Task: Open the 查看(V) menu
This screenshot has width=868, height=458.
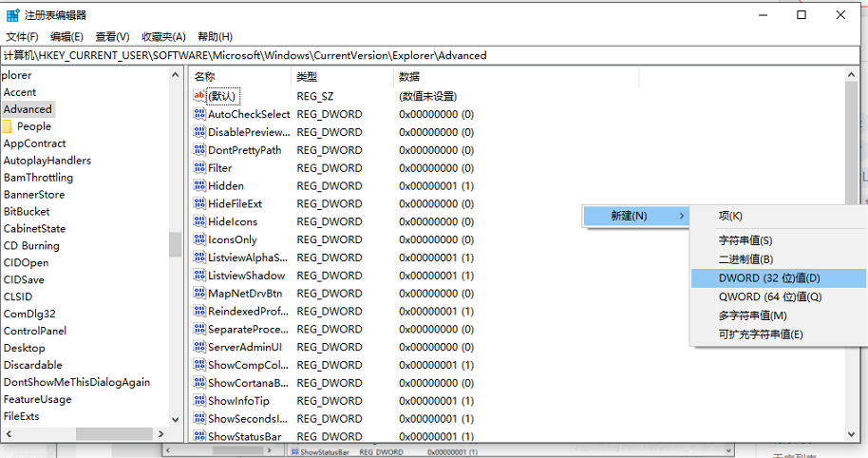Action: pos(112,36)
